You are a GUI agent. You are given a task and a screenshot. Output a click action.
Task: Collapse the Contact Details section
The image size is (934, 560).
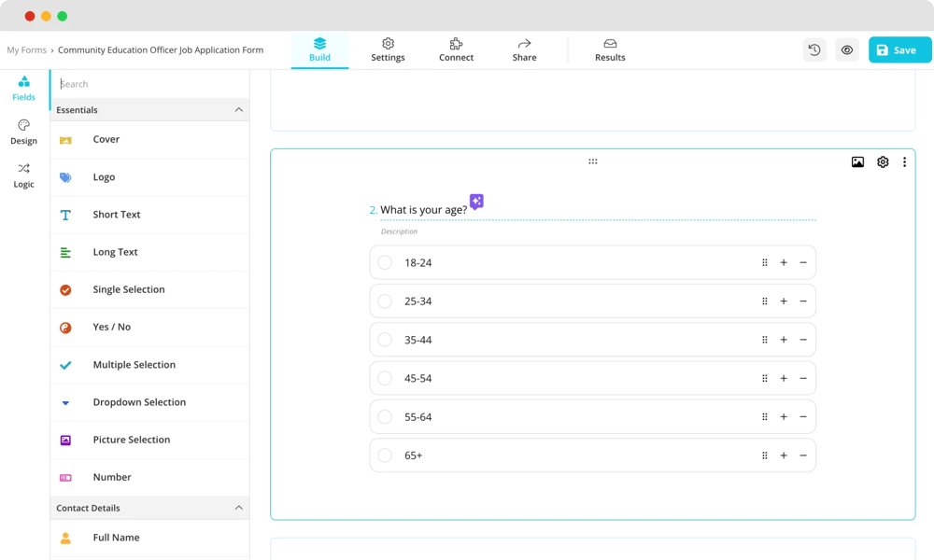[x=238, y=508]
